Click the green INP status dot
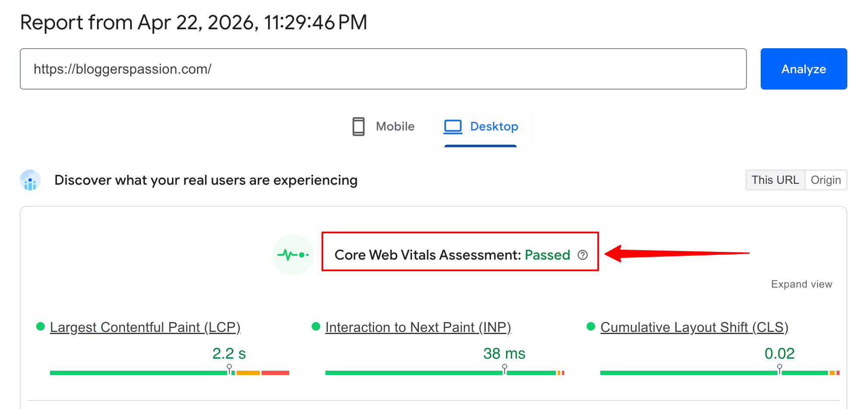This screenshot has height=409, width=868. (x=316, y=326)
